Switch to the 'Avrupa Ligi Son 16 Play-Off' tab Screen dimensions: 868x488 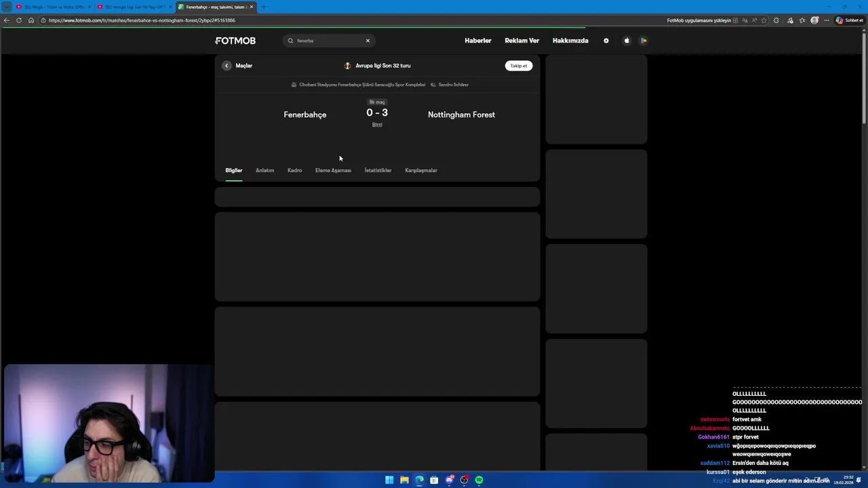tap(134, 7)
